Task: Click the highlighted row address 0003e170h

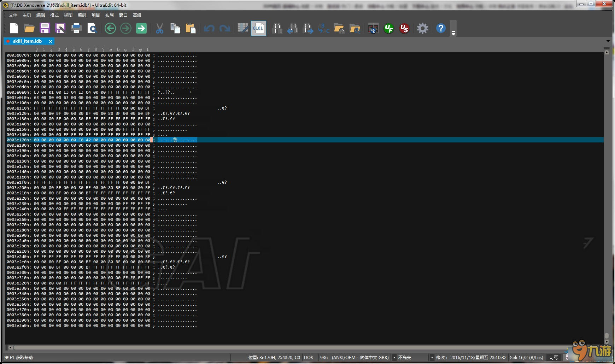Action: pos(19,140)
